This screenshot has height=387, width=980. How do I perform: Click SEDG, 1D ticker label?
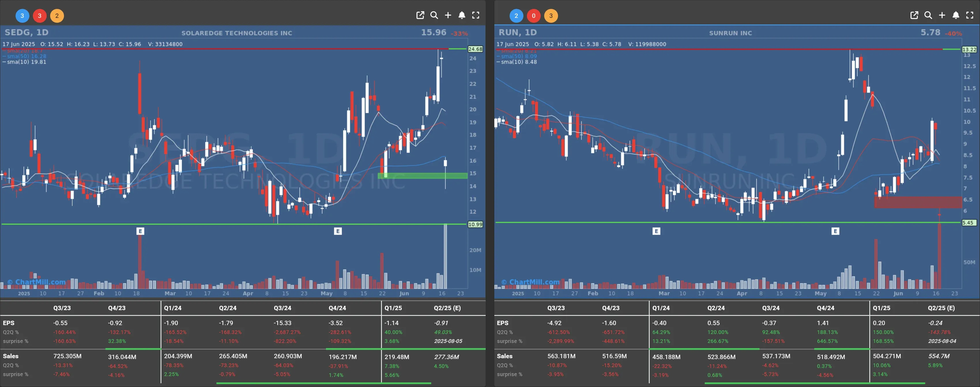(x=27, y=32)
